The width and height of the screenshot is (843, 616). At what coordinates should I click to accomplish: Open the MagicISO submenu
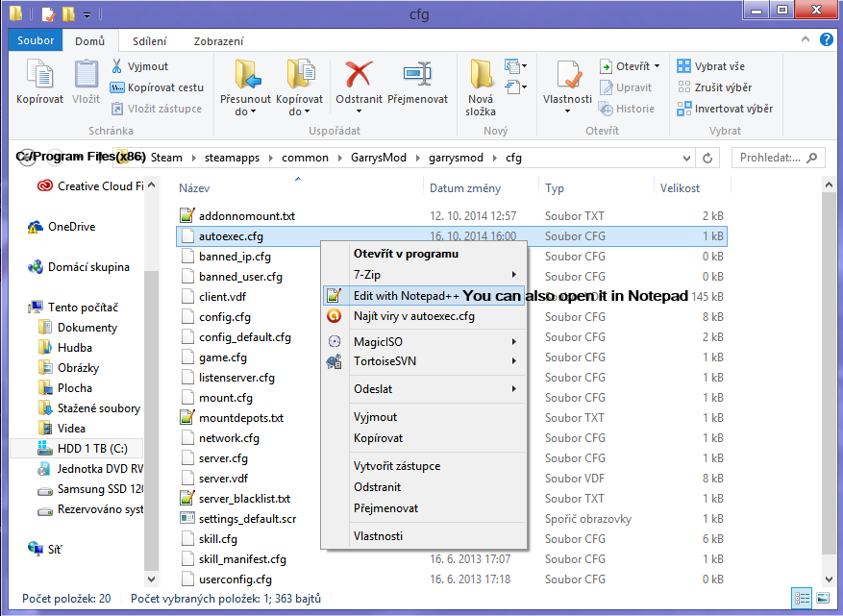(x=424, y=342)
